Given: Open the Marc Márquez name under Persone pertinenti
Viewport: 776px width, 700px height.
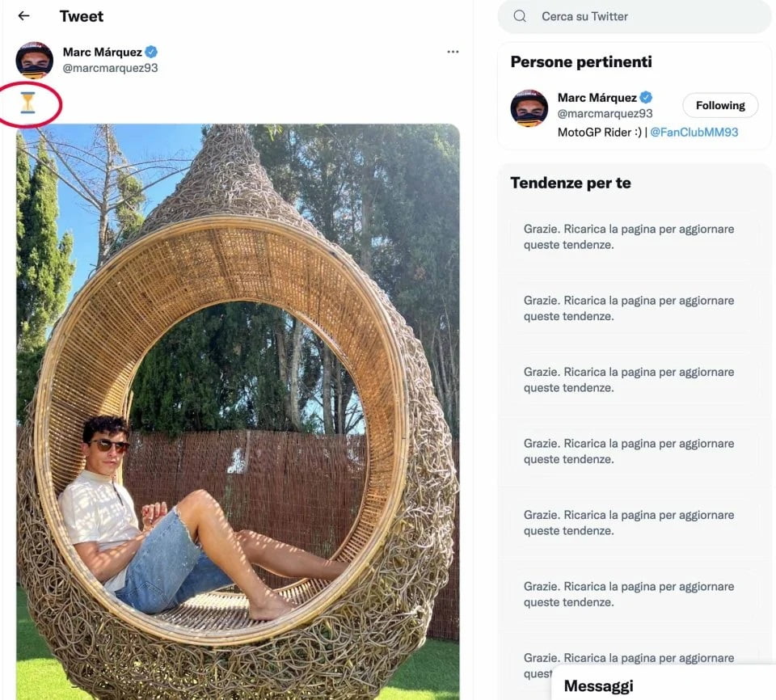Looking at the screenshot, I should [x=597, y=98].
